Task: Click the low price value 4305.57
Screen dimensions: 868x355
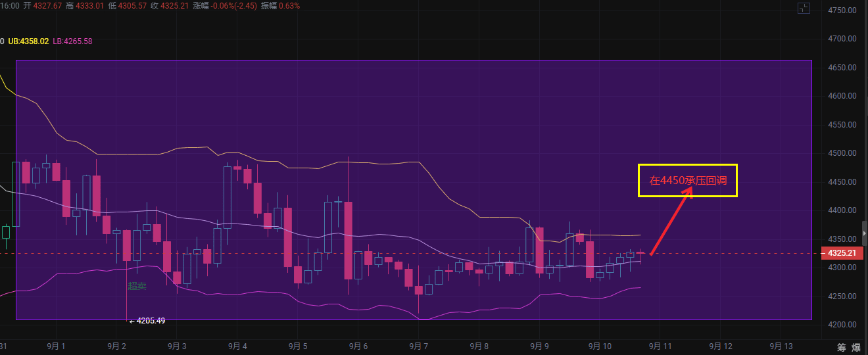Action: (133, 6)
